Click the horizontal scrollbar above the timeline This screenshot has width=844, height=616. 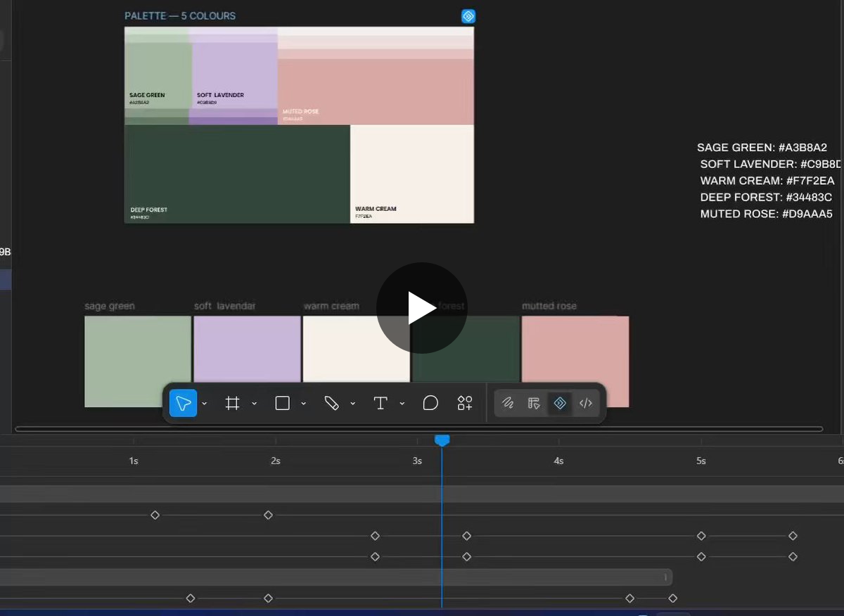coord(419,429)
